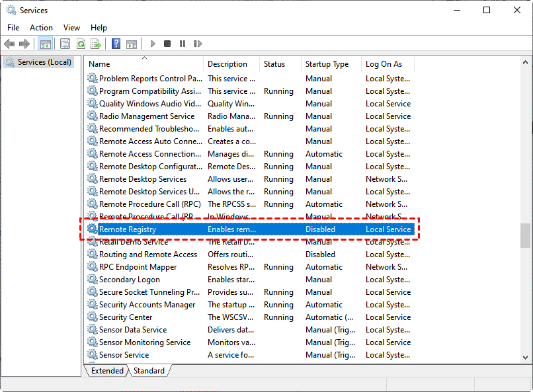Select the Security Center service
This screenshot has height=392, width=533.
coord(126,317)
